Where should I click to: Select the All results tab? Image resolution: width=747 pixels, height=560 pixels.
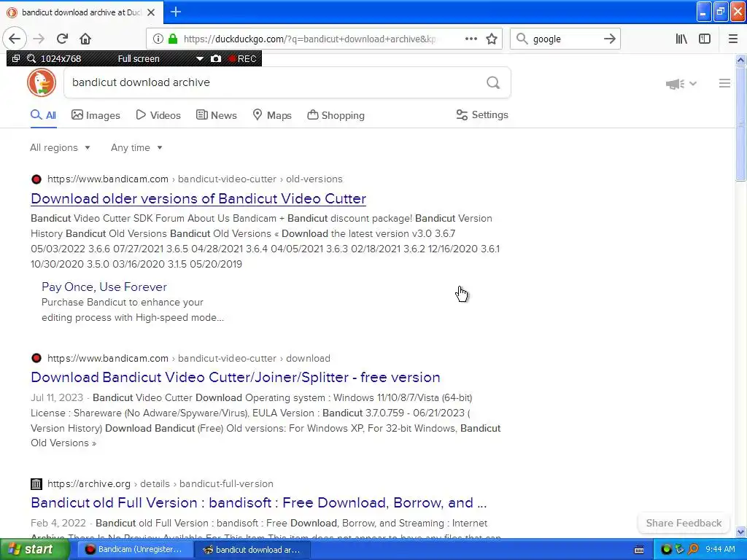[43, 115]
